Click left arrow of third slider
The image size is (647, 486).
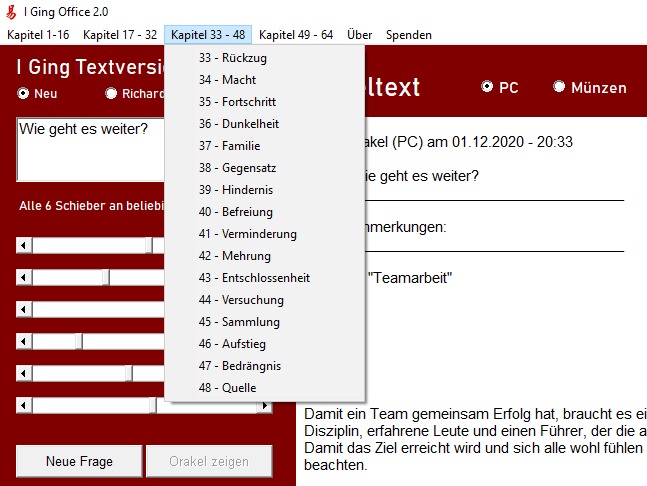[x=24, y=309]
